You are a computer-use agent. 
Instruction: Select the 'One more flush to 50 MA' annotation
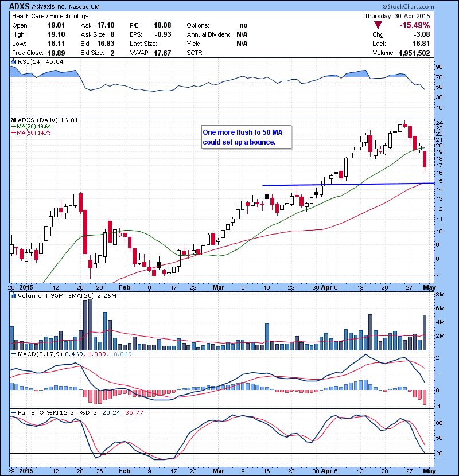point(246,136)
